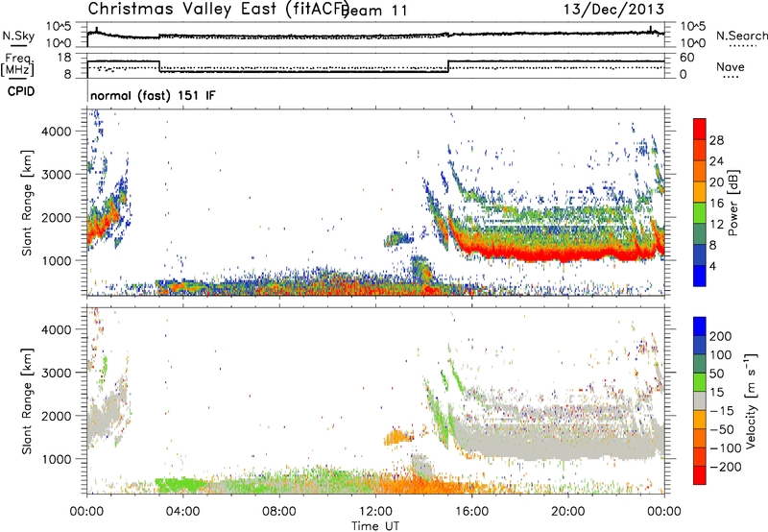
Task: Click the "-100" label on the velocity colorbar
Action: click(x=726, y=448)
